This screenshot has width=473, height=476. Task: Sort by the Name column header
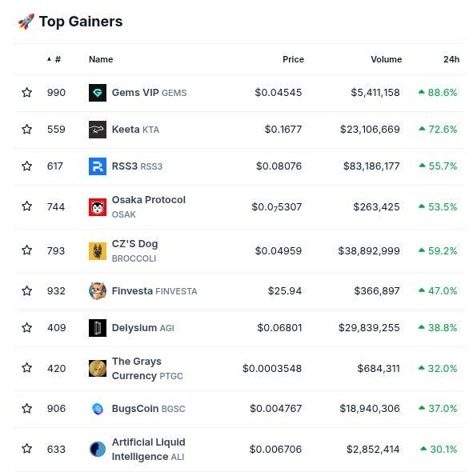[x=101, y=59]
